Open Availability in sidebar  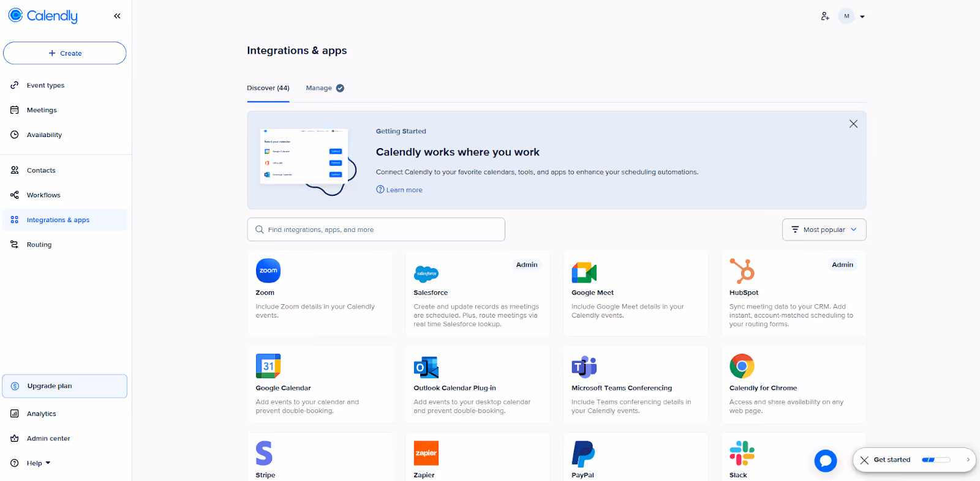point(44,135)
